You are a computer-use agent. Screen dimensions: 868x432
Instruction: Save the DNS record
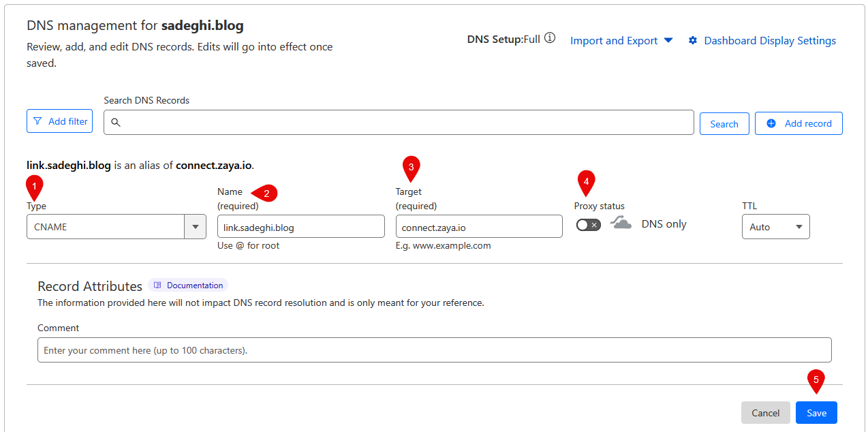(816, 413)
